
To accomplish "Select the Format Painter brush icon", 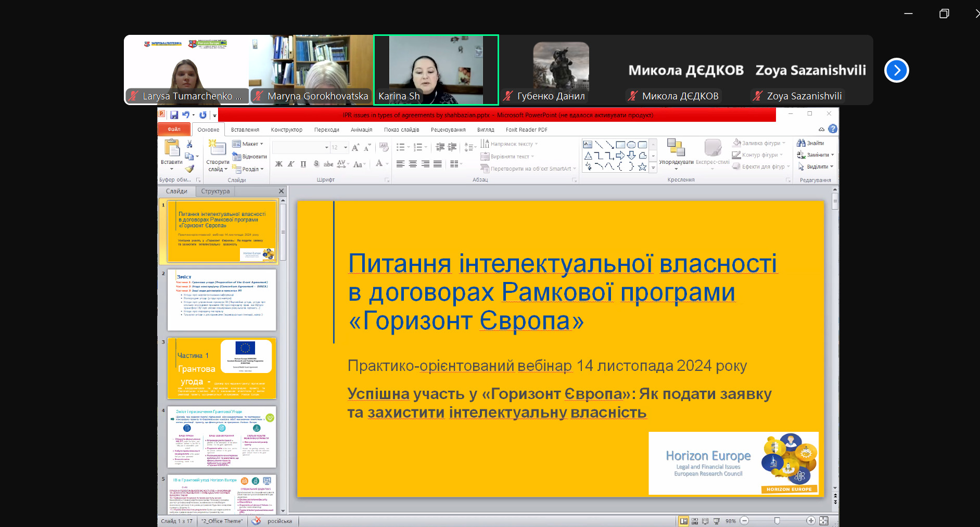I will [189, 169].
